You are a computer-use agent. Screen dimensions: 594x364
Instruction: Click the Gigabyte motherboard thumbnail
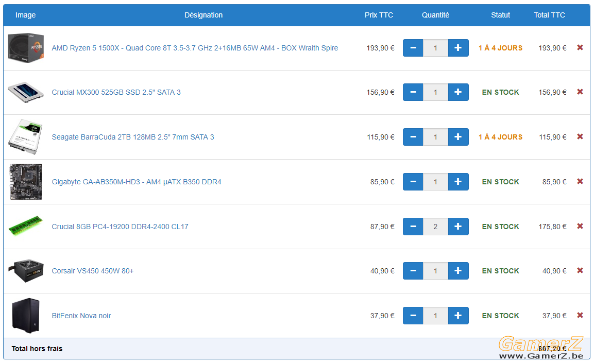26,182
